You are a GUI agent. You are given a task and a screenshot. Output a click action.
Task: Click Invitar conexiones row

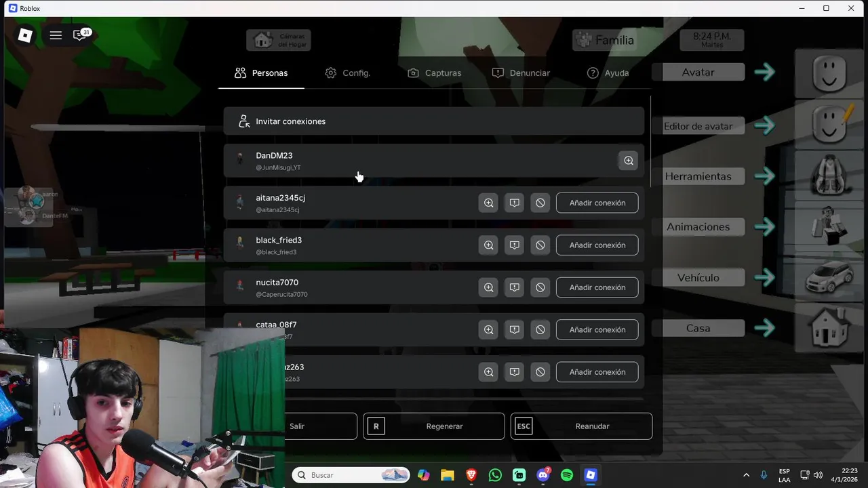434,121
